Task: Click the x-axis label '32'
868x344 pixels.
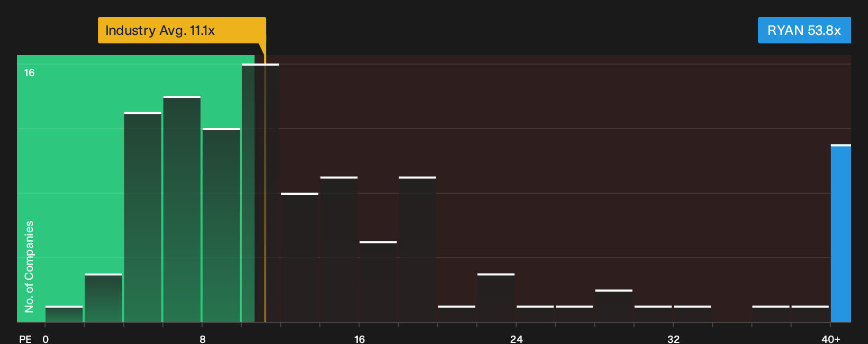Action: (x=673, y=339)
